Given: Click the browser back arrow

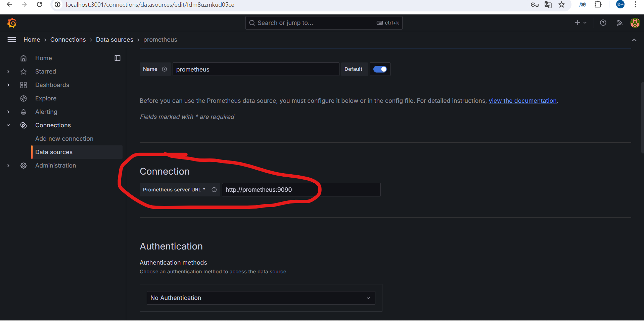Looking at the screenshot, I should click(9, 4).
